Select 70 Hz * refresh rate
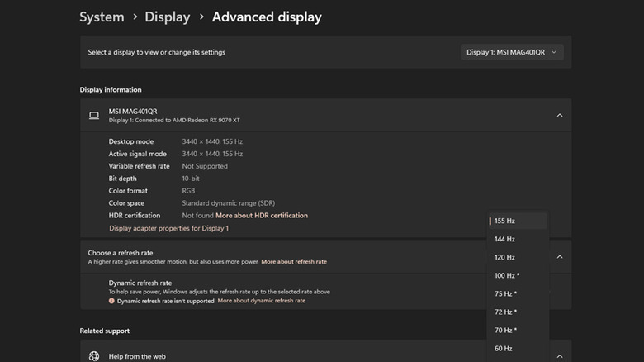Screen dimensions: 644x362 click(x=518, y=331)
